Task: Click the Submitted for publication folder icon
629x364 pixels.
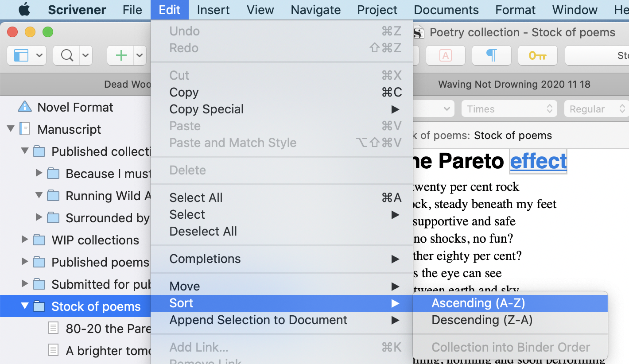Action: [x=39, y=284]
